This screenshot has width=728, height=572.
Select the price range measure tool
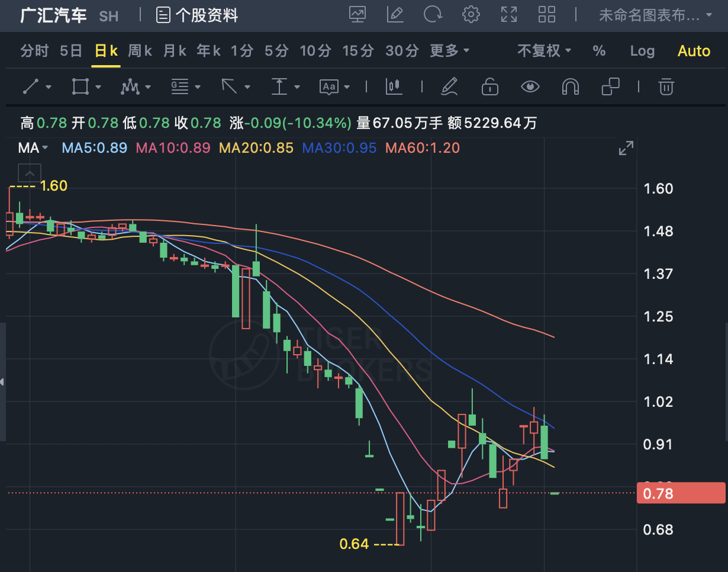279,87
